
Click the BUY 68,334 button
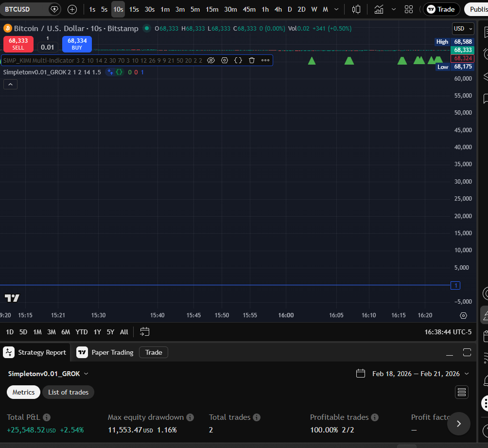click(77, 45)
